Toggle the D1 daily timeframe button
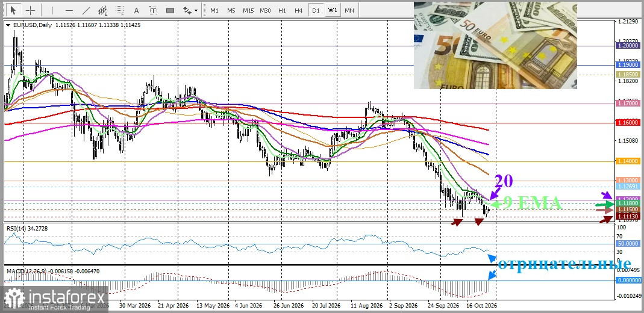Viewport: 644px width, 313px height. [x=316, y=10]
